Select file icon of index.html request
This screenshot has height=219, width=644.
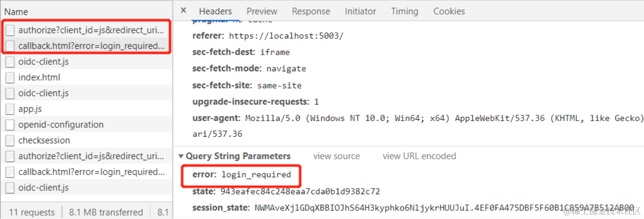[x=10, y=78]
